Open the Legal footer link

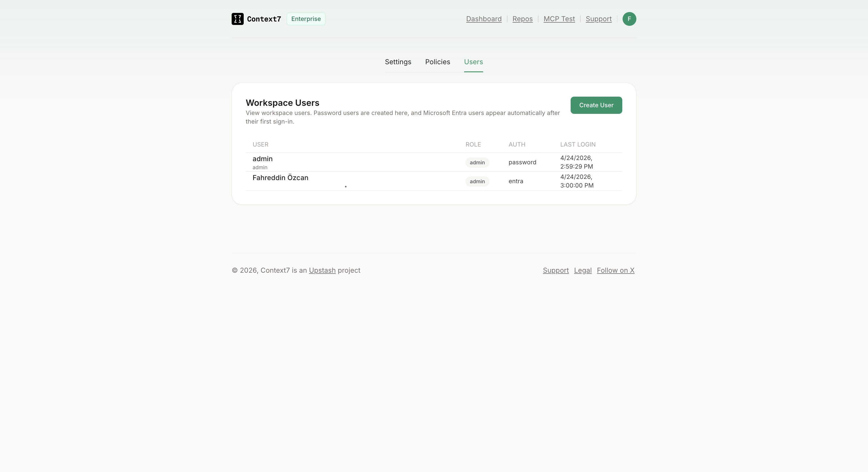point(583,270)
